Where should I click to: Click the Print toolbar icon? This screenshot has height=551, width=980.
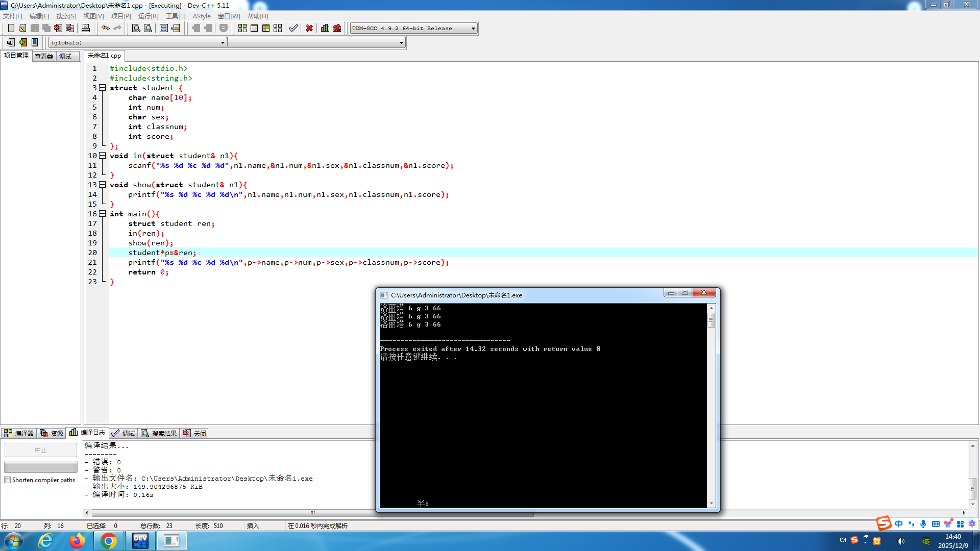[86, 28]
